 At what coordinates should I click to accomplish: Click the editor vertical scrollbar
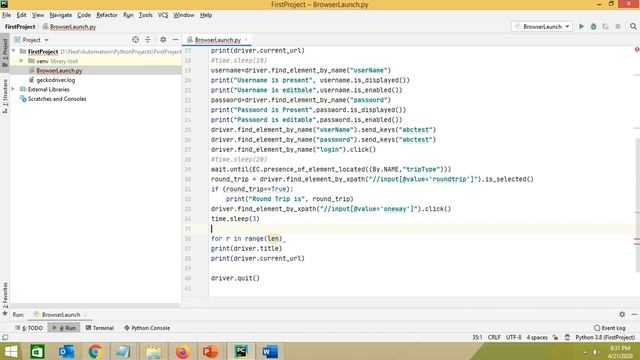click(x=638, y=204)
